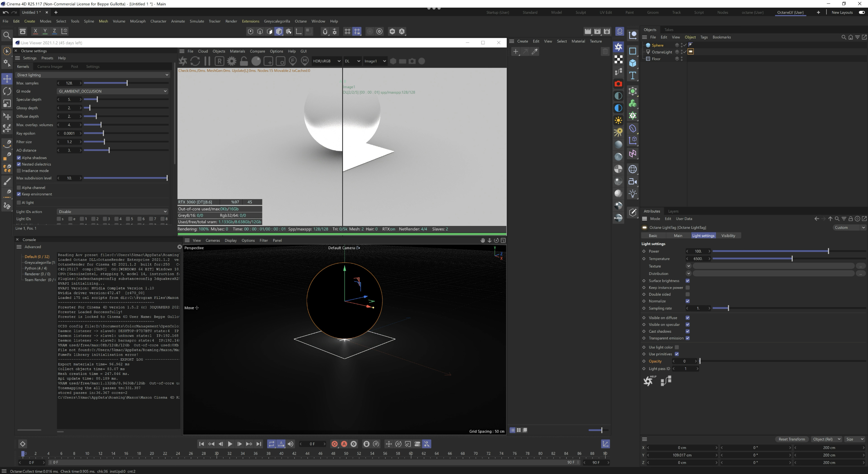Open the MoGraph menu

[x=138, y=21]
